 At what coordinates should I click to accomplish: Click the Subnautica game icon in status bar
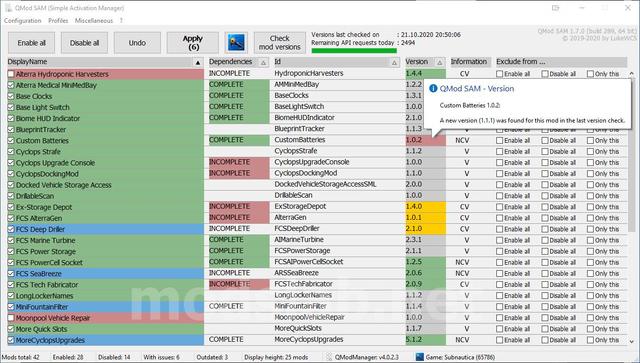(x=420, y=357)
